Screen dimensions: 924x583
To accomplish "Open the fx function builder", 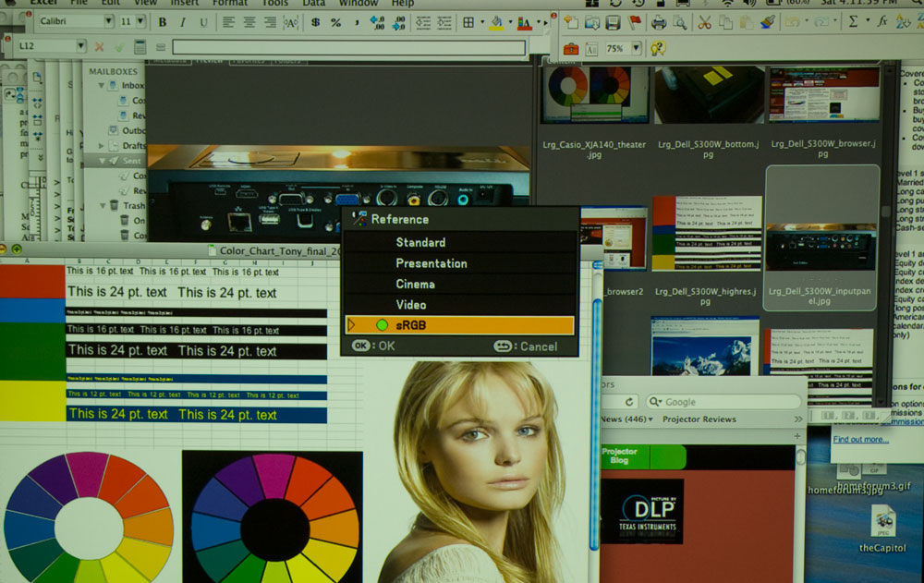I will 882,22.
